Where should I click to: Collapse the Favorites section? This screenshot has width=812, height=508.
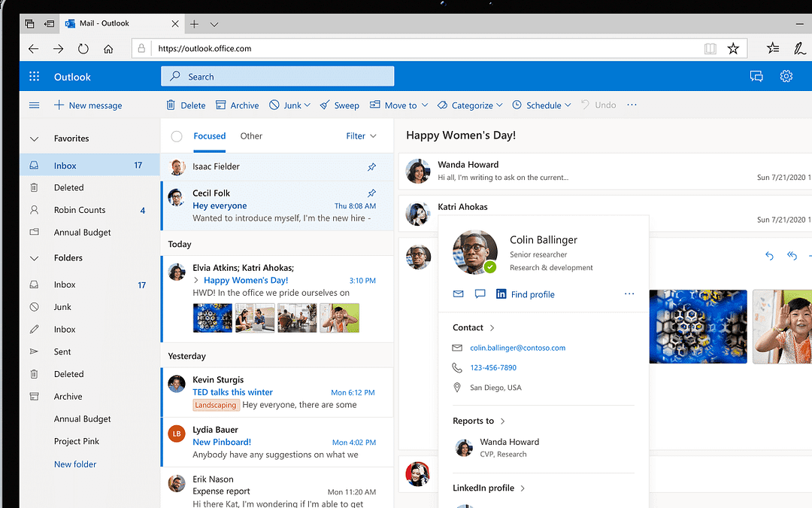pyautogui.click(x=34, y=139)
